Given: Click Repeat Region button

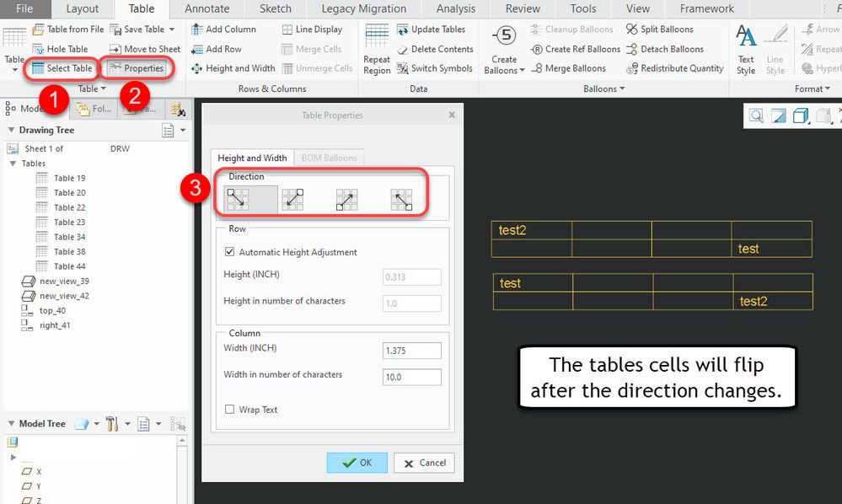Looking at the screenshot, I should 377,50.
